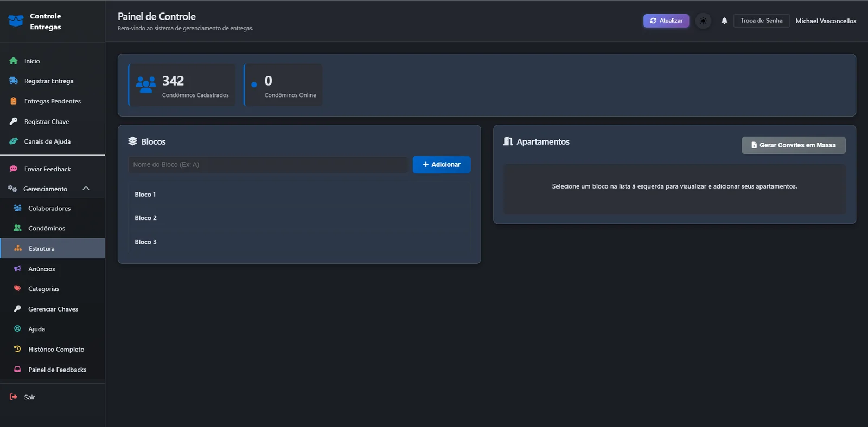The image size is (868, 427).
Task: Click the Michael Vasconcellos user name
Action: tap(826, 21)
